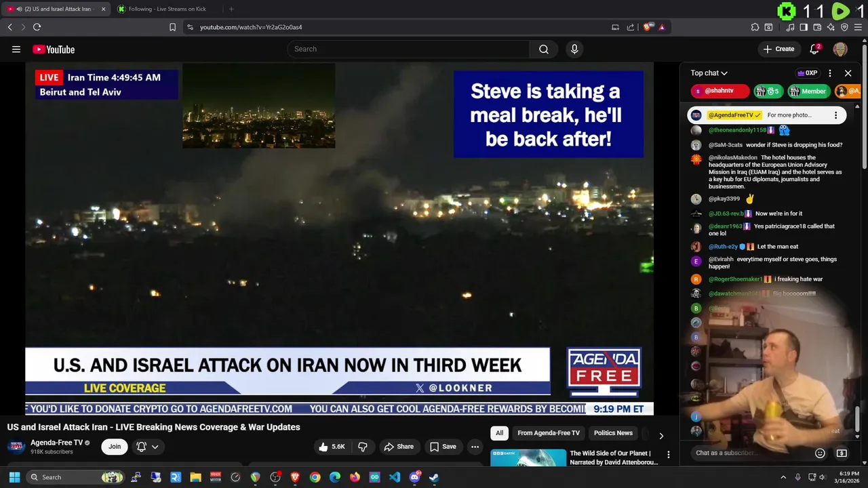
Task: Open YouTube hamburger guide menu
Action: coord(16,49)
